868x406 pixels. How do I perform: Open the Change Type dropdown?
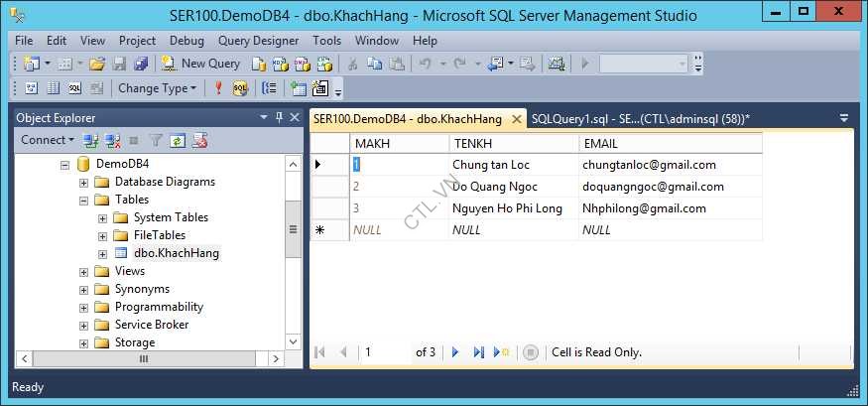pyautogui.click(x=158, y=88)
